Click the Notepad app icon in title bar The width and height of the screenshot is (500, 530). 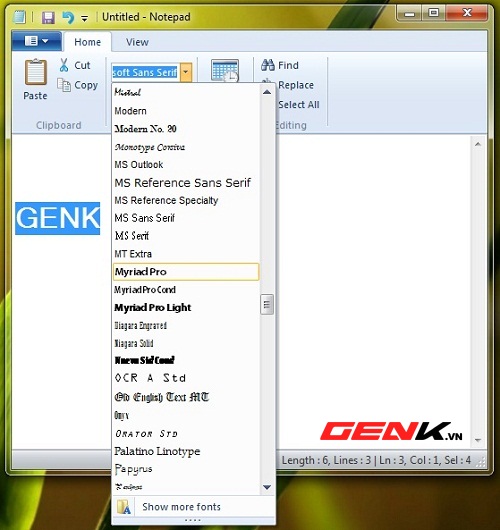(19, 17)
